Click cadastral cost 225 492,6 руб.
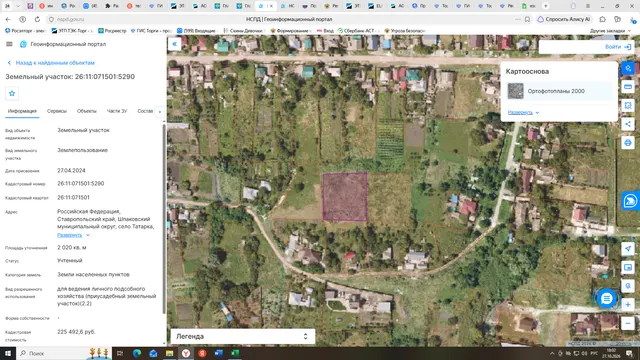Image resolution: width=640 pixels, height=360 pixels. pos(76,332)
